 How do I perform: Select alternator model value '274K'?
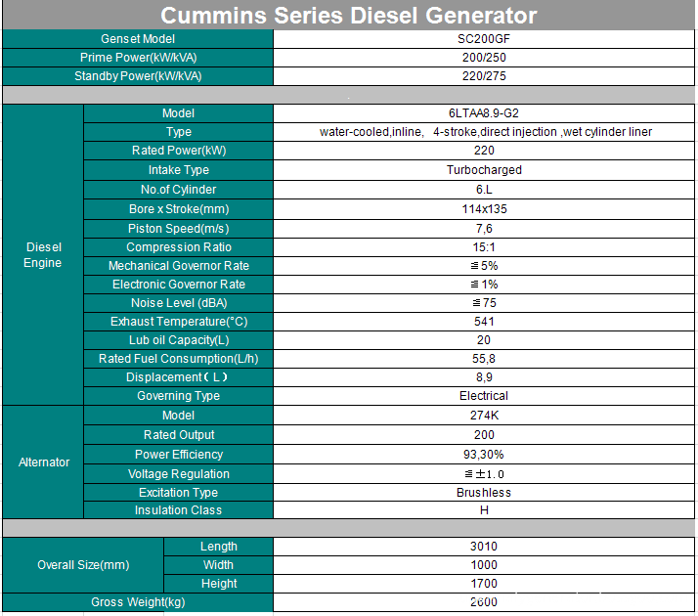pos(484,416)
